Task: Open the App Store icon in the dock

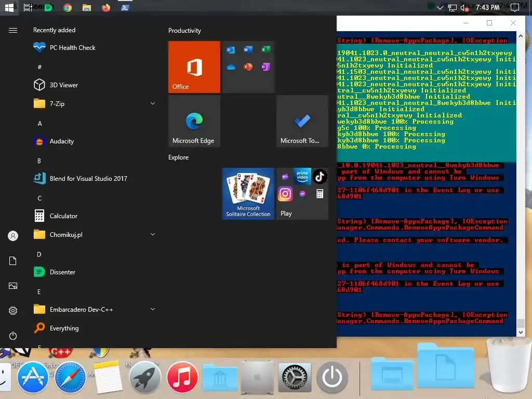Action: coord(33,377)
